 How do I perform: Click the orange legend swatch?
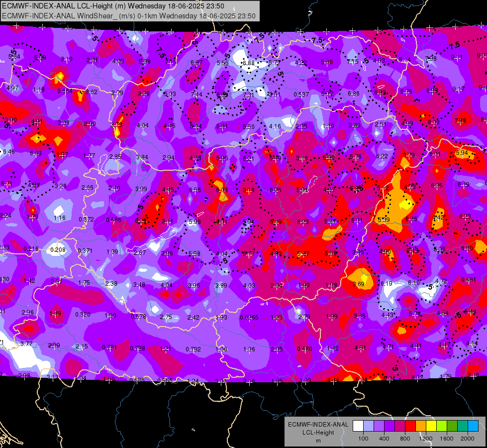pyautogui.click(x=421, y=426)
